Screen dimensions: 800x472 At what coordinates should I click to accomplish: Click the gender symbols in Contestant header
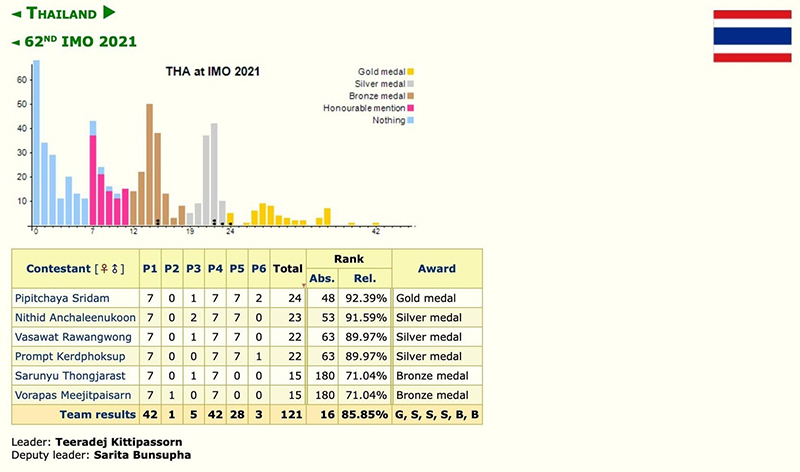[x=109, y=269]
